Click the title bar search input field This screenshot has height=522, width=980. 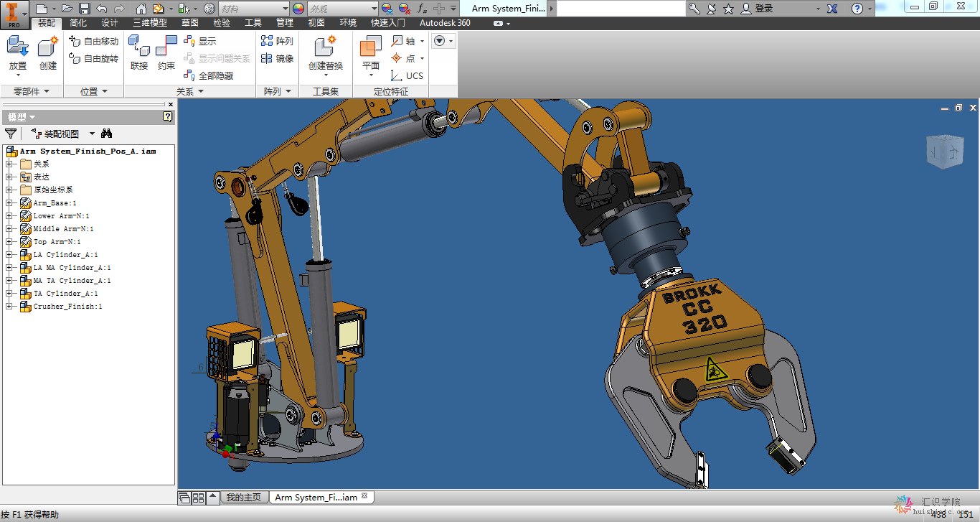coord(621,9)
